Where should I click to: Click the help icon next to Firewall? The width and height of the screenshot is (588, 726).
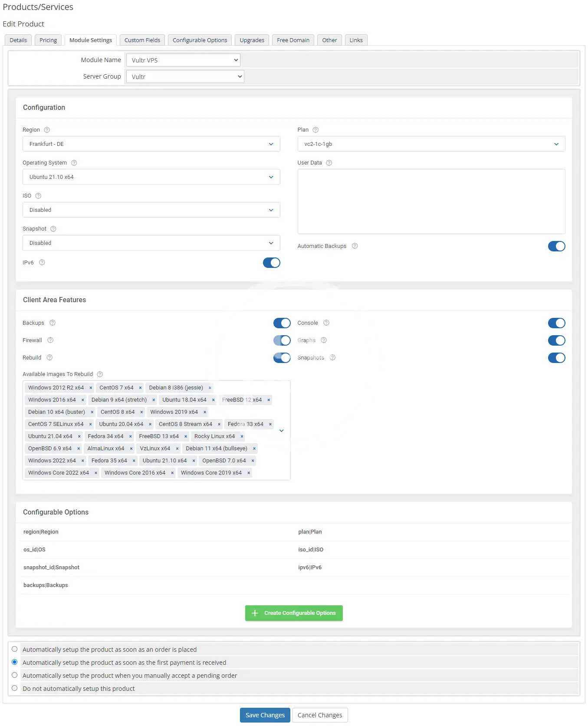[x=50, y=340]
